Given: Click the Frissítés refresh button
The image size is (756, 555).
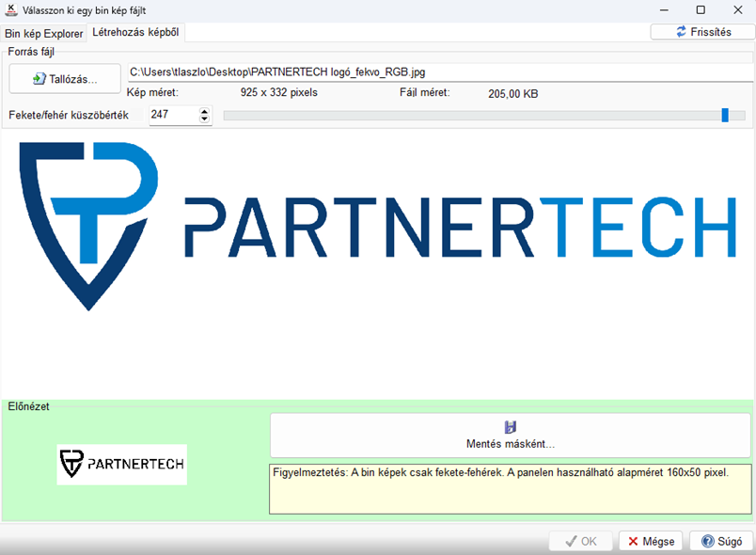Looking at the screenshot, I should click(702, 32).
